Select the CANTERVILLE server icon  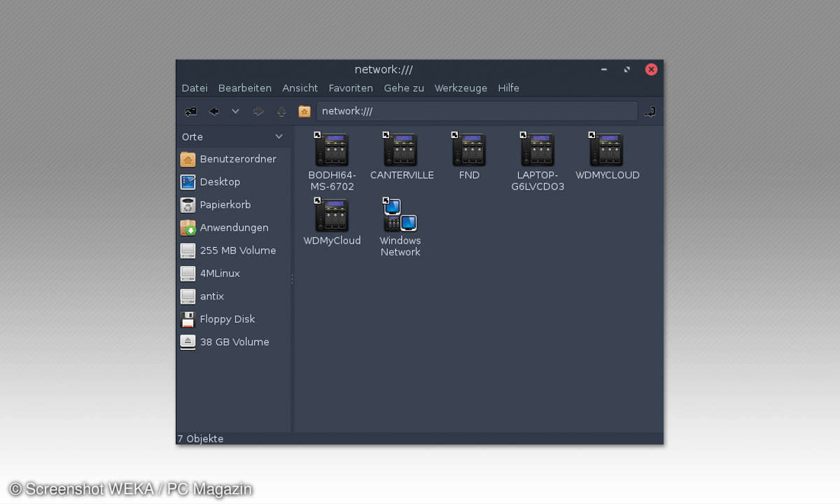pyautogui.click(x=400, y=150)
